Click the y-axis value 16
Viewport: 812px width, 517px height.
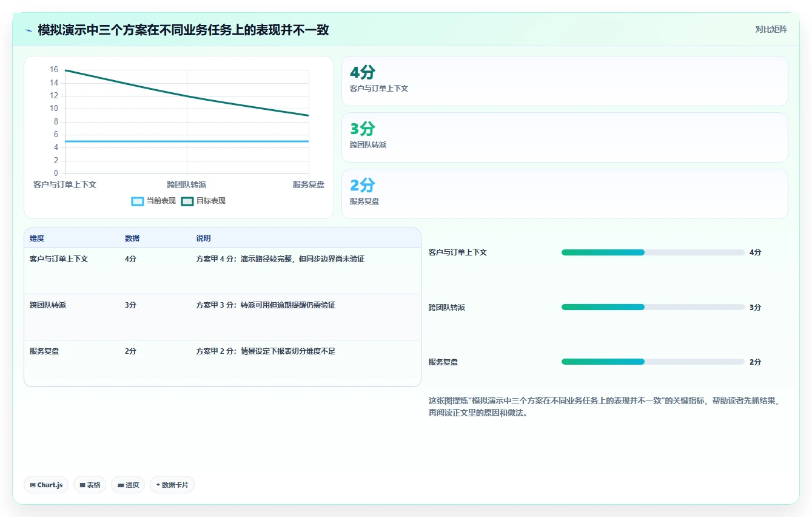pyautogui.click(x=54, y=70)
